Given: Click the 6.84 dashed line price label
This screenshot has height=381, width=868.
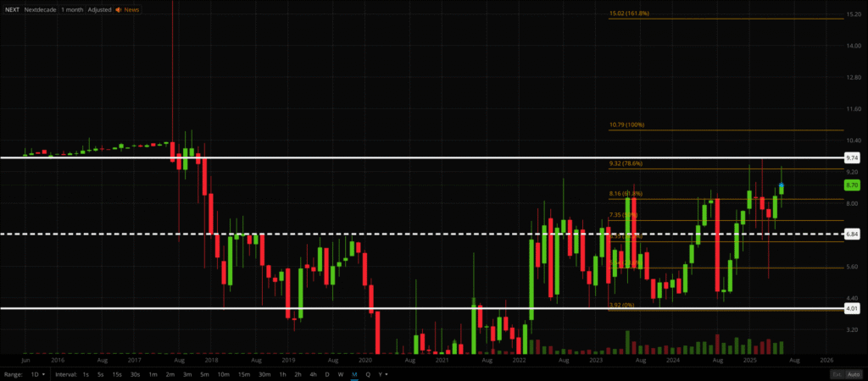Looking at the screenshot, I should tap(853, 233).
